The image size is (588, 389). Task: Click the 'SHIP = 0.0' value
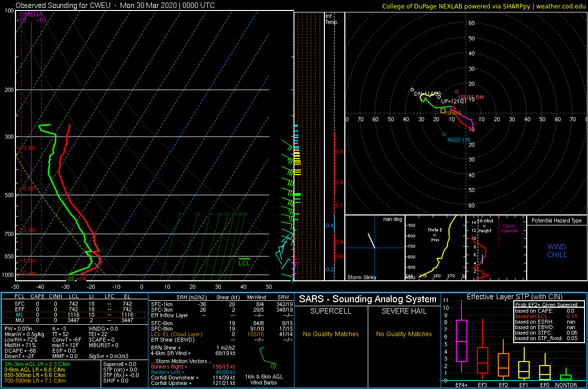(x=116, y=380)
